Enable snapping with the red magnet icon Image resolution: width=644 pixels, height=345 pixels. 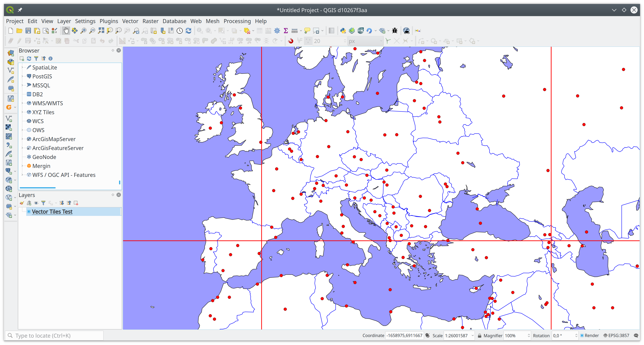pos(291,41)
